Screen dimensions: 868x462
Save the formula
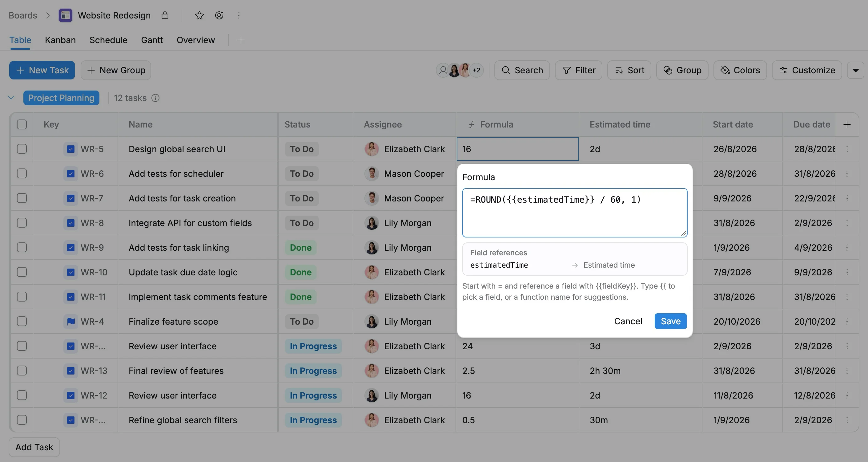click(670, 321)
